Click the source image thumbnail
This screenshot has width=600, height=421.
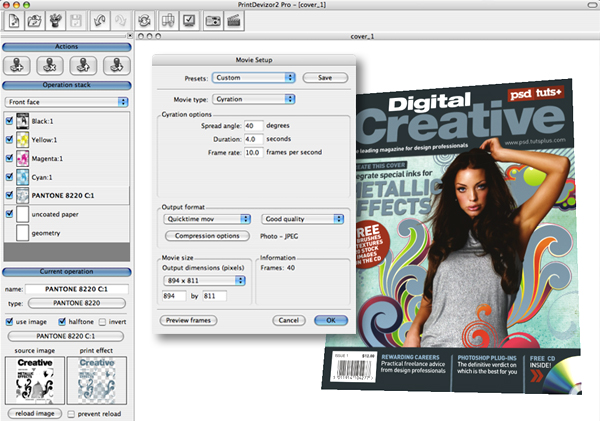pyautogui.click(x=35, y=380)
